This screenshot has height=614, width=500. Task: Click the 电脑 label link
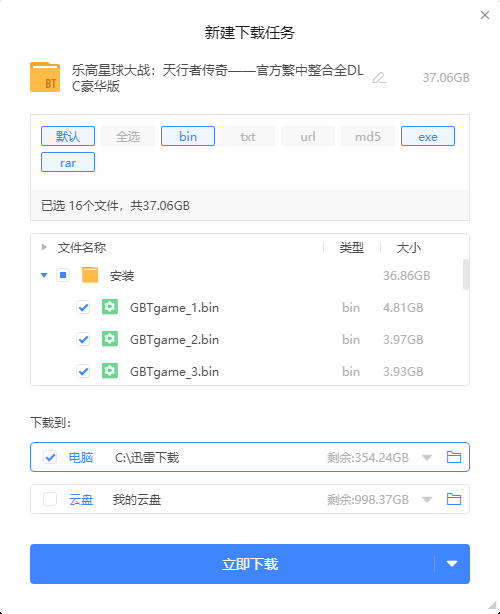click(x=81, y=457)
